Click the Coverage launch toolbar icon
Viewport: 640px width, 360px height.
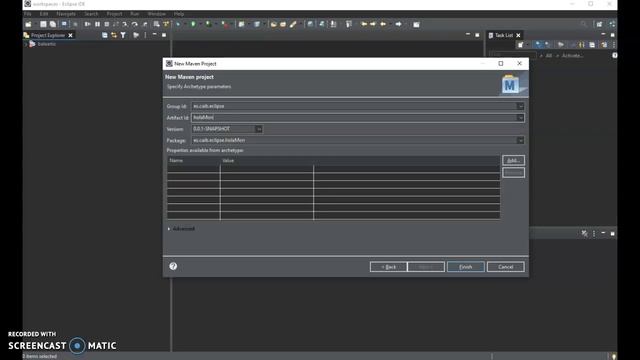(209, 24)
